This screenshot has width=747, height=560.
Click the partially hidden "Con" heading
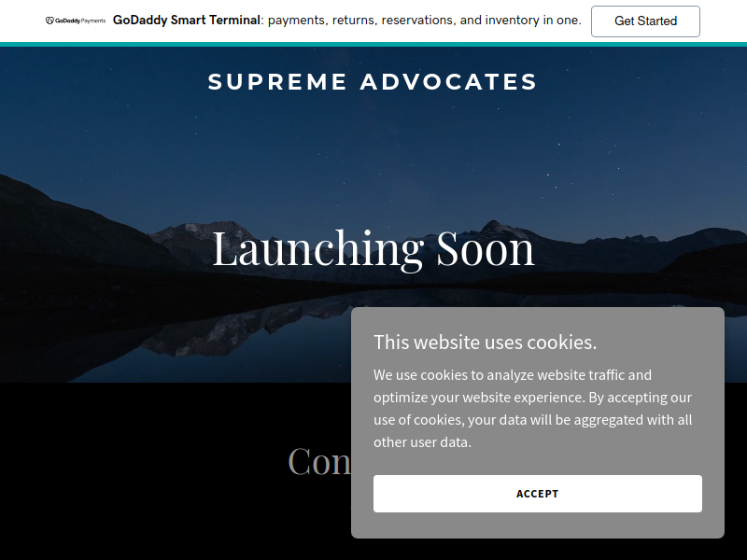319,460
